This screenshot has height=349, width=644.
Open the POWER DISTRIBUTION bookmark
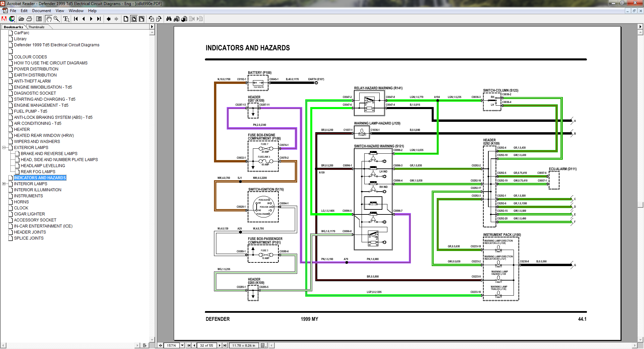[x=36, y=69]
